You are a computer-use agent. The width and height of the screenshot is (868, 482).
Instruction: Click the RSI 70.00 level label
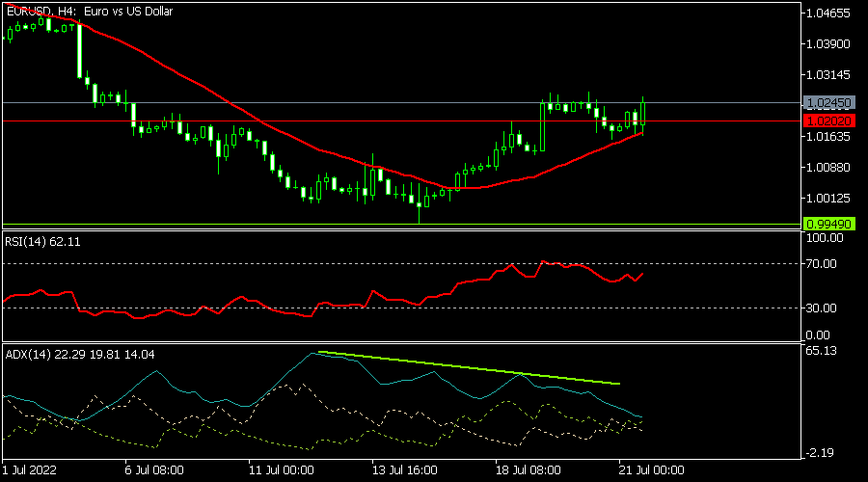click(821, 264)
